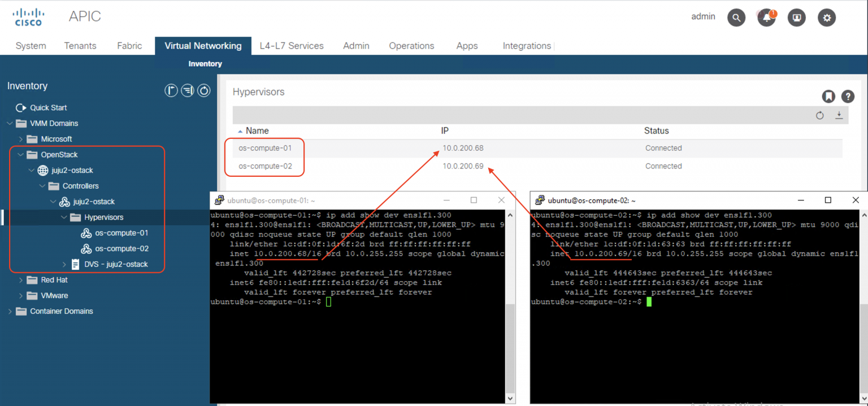Image resolution: width=868 pixels, height=406 pixels.
Task: Open the Operations menu
Action: (x=411, y=46)
